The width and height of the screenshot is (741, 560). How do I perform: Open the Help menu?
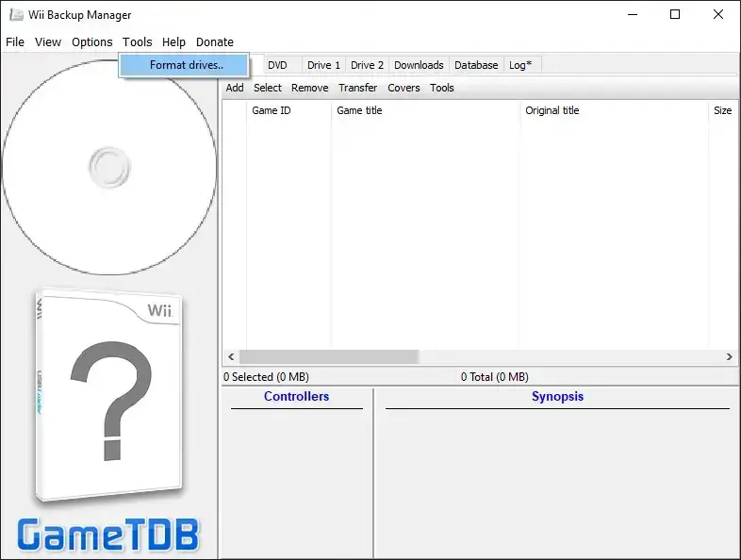point(173,42)
